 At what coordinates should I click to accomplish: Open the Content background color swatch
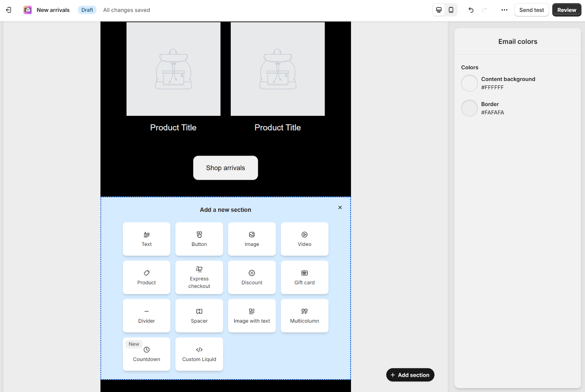click(469, 83)
